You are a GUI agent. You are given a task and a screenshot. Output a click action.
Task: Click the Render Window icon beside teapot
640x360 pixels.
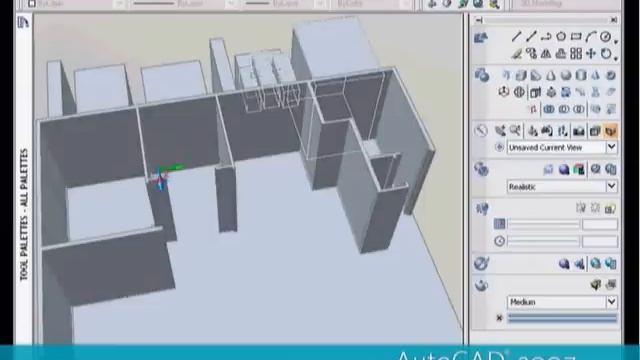[611, 285]
